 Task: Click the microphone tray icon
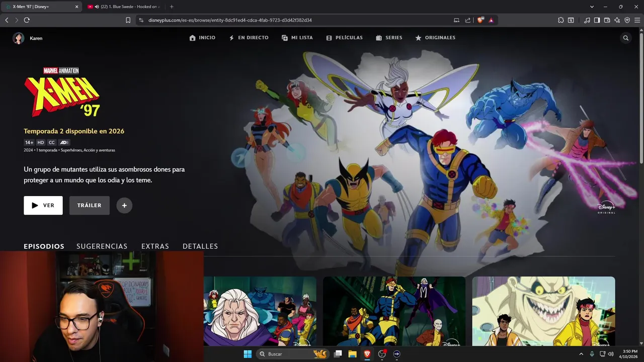coord(592,354)
